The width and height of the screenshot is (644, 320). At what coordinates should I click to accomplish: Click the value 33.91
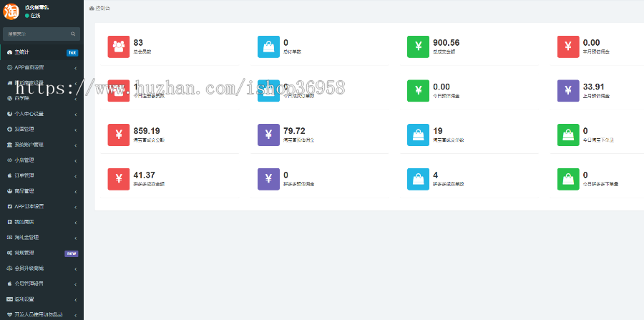pos(593,87)
